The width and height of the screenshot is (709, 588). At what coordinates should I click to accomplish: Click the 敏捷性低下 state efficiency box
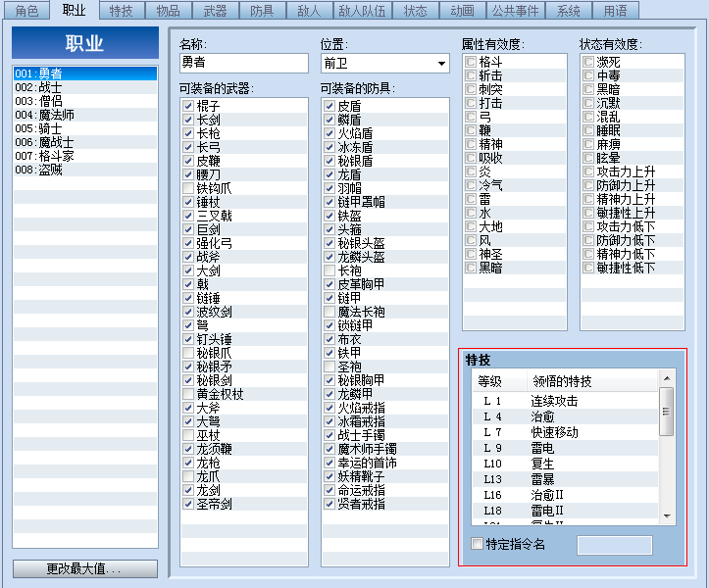coord(588,268)
